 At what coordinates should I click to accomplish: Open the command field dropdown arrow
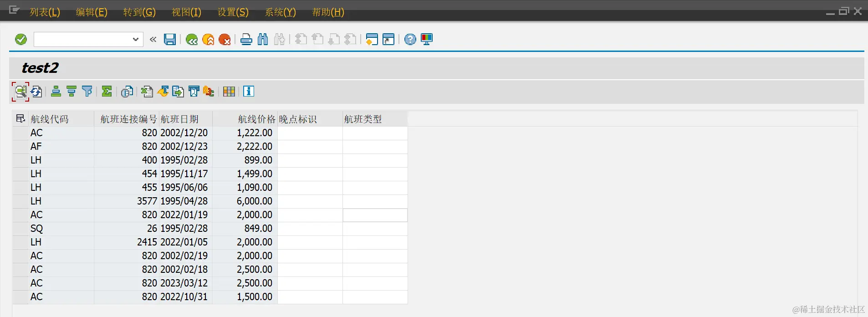click(135, 40)
